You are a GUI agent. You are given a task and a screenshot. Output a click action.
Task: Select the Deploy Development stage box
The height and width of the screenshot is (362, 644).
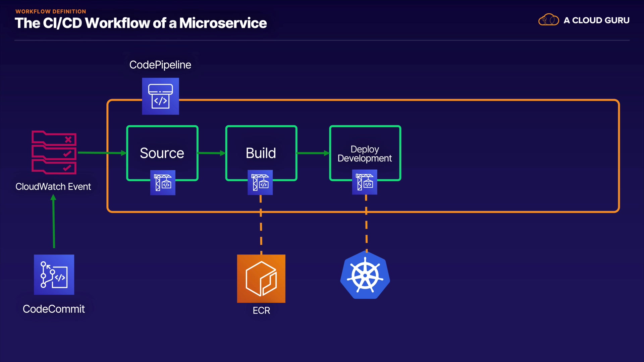click(365, 154)
